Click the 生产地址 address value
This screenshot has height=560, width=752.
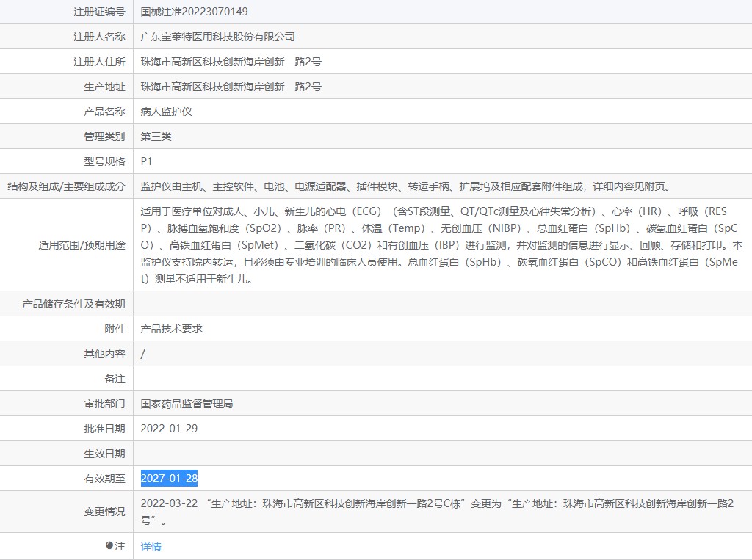click(231, 87)
